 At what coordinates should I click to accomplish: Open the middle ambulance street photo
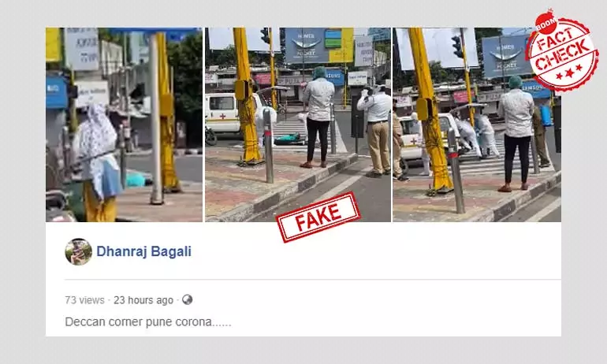coord(298,124)
